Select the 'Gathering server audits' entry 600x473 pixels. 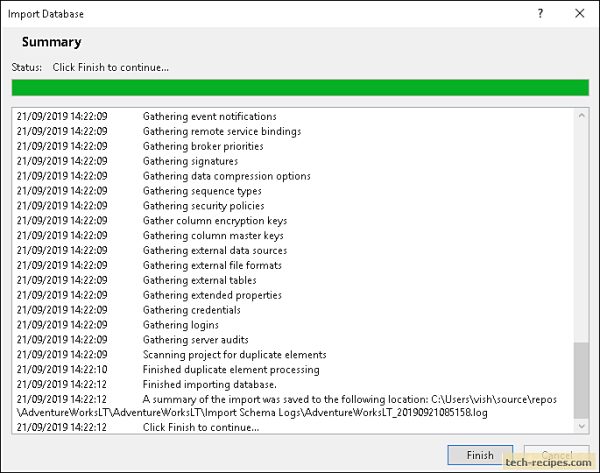point(196,340)
